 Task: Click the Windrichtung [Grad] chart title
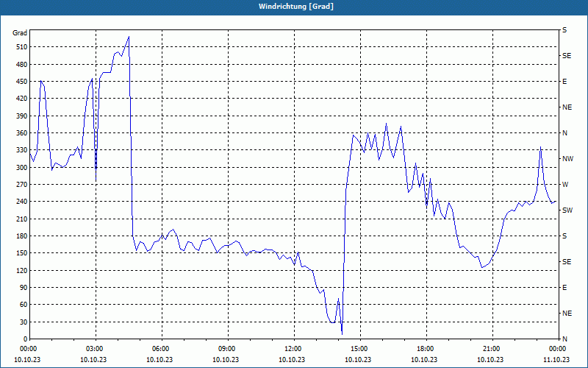point(295,7)
